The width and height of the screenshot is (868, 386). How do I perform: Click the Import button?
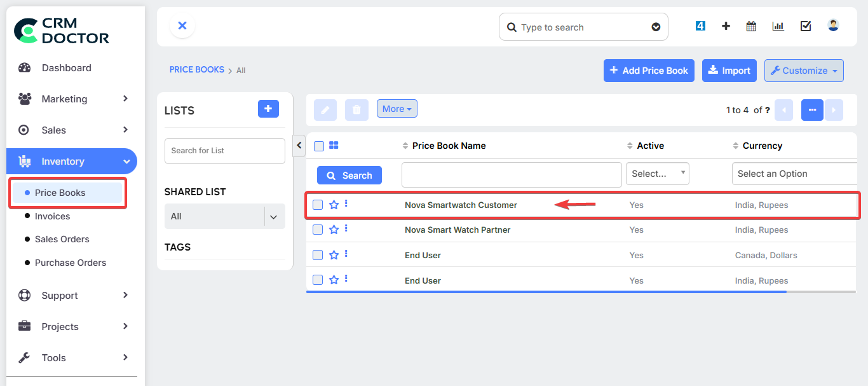point(729,71)
